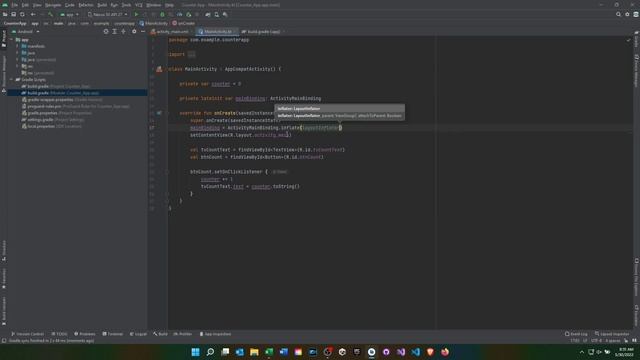Expand the java folder
The height and width of the screenshot is (360, 640).
[x=17, y=53]
